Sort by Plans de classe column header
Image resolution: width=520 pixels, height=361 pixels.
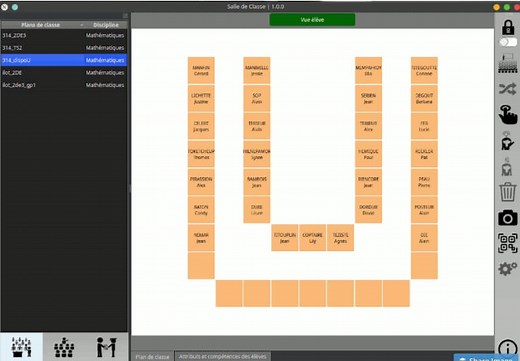coord(41,25)
